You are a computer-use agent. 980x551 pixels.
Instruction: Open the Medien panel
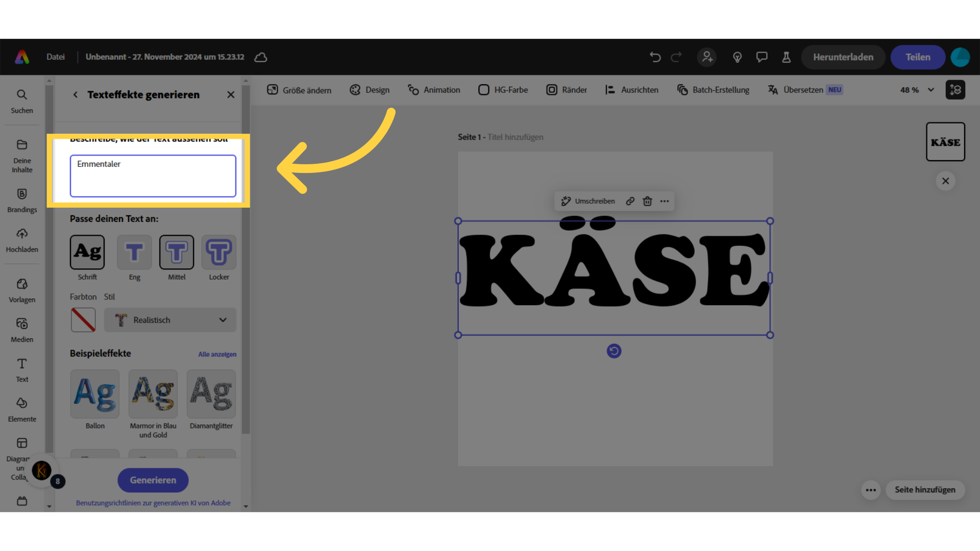22,331
